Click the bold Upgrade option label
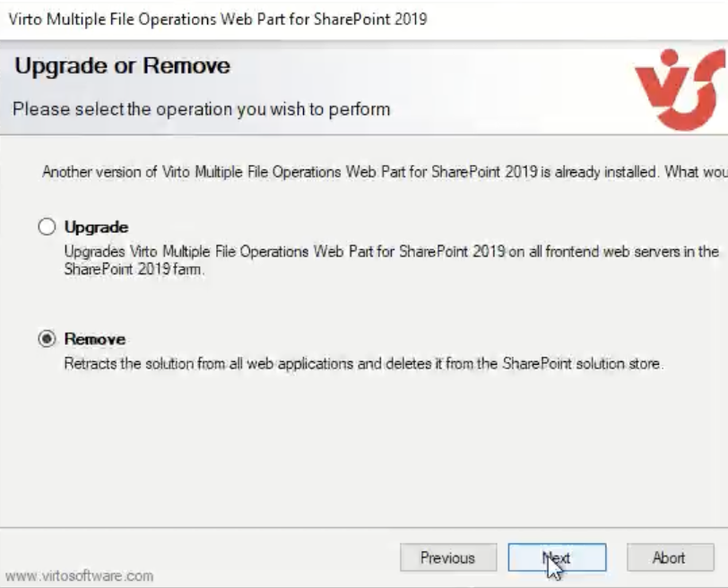The image size is (728, 588). 96,227
